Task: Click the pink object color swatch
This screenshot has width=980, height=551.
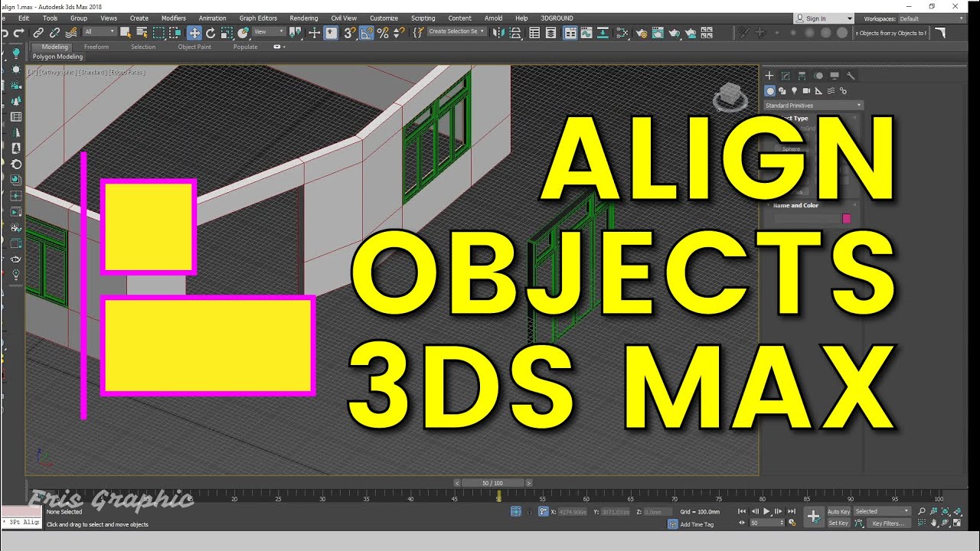Action: pos(846,218)
